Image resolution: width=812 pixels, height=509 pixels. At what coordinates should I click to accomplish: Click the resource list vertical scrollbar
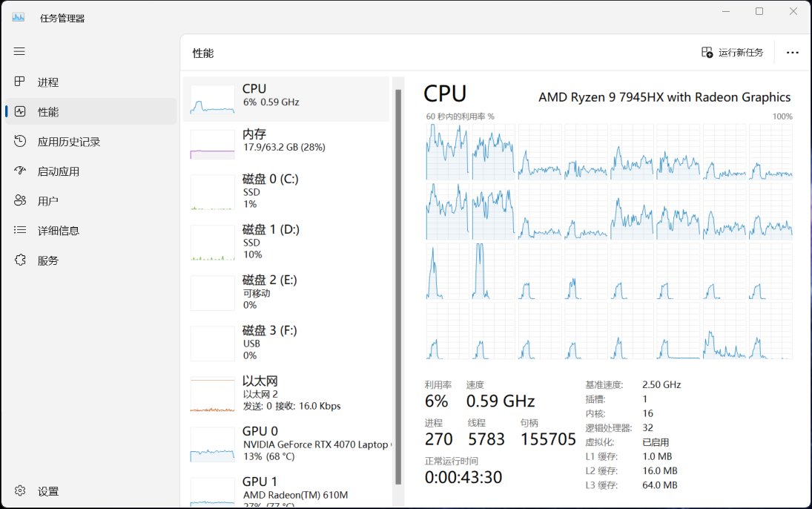[398, 286]
